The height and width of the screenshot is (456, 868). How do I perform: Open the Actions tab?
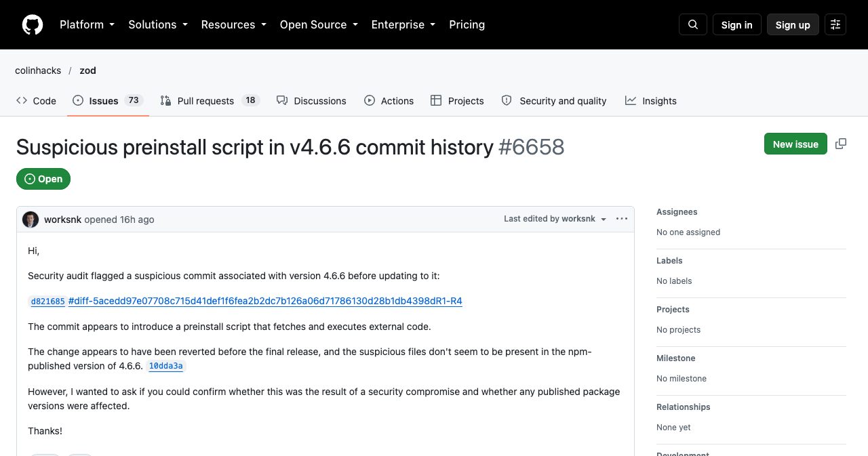pyautogui.click(x=389, y=100)
